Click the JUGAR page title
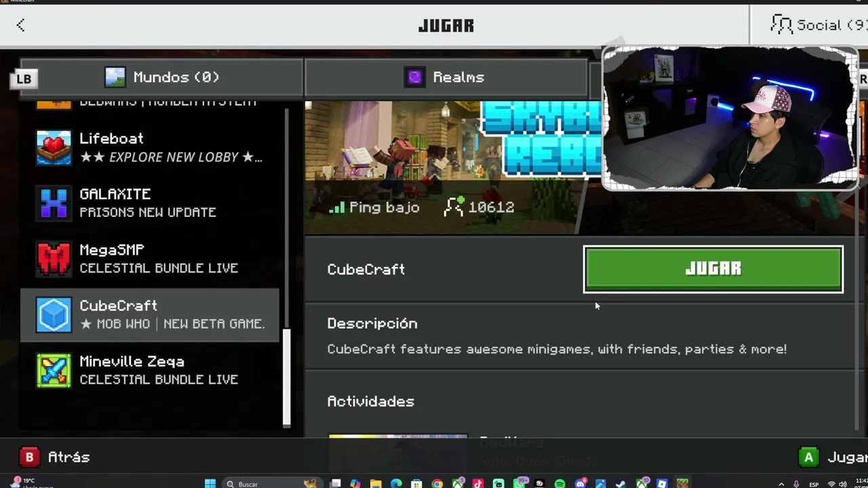The image size is (868, 488). [446, 26]
